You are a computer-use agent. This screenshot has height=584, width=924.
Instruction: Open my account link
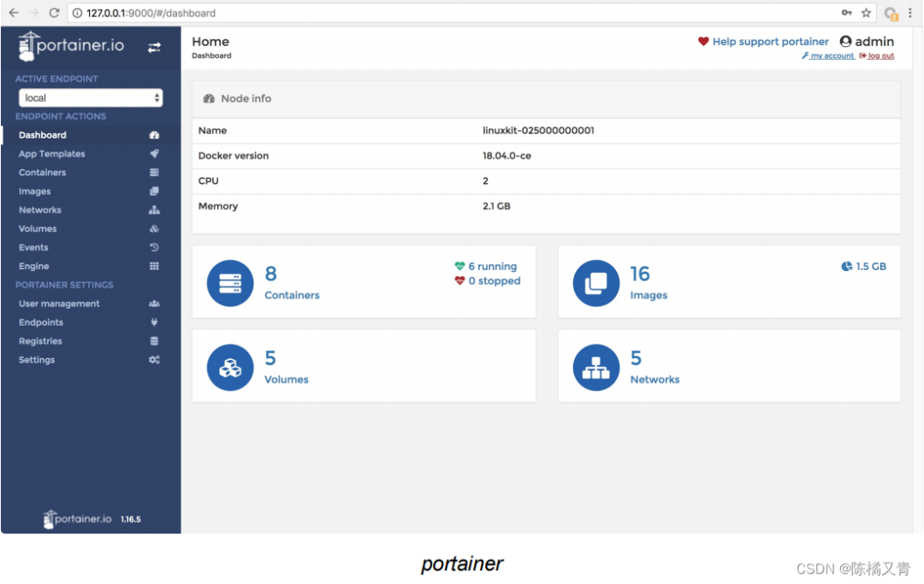[x=832, y=56]
